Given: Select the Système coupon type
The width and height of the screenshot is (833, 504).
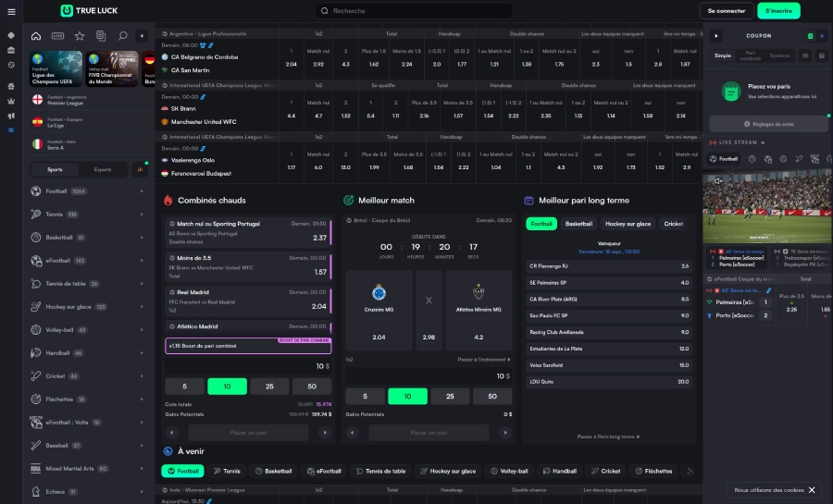Looking at the screenshot, I should [780, 55].
